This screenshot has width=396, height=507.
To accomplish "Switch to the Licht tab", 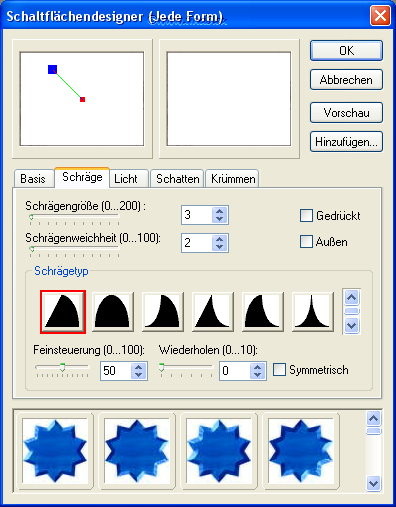I will click(126, 179).
